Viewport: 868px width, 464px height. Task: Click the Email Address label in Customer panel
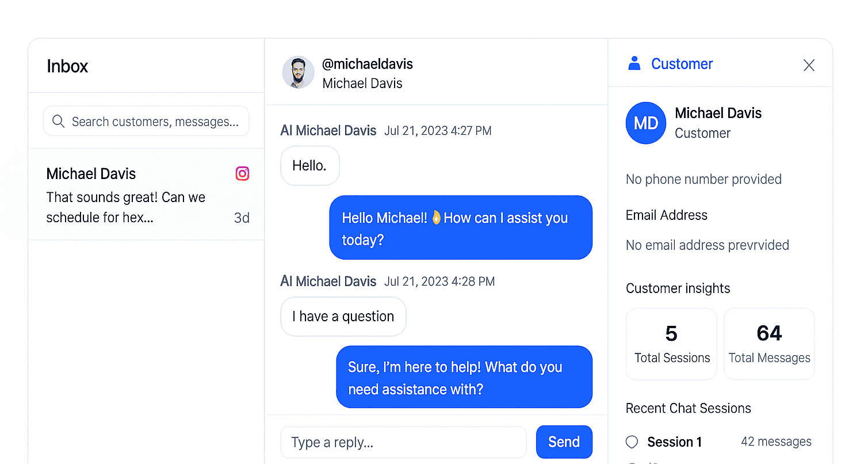point(666,215)
